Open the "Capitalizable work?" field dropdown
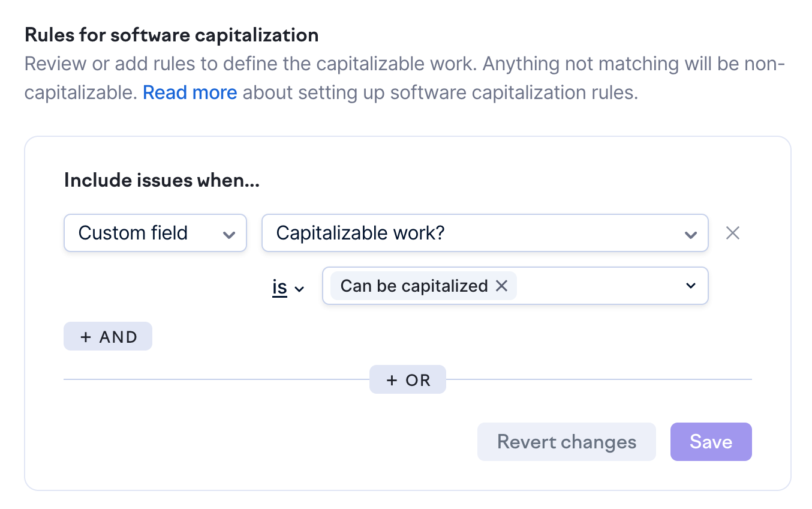Screen dimensions: 812x509 (485, 233)
